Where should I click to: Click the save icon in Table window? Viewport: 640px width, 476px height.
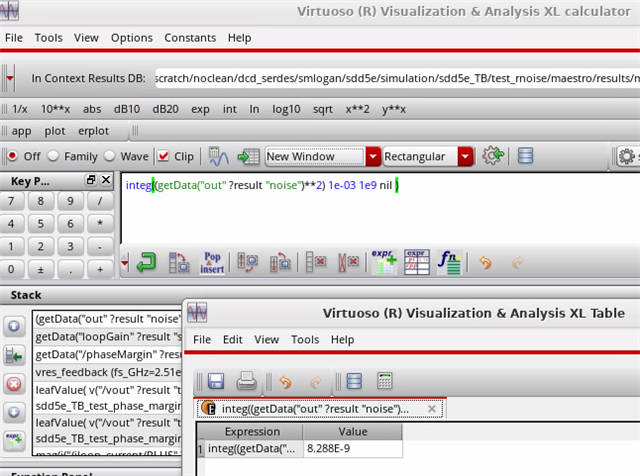[215, 381]
